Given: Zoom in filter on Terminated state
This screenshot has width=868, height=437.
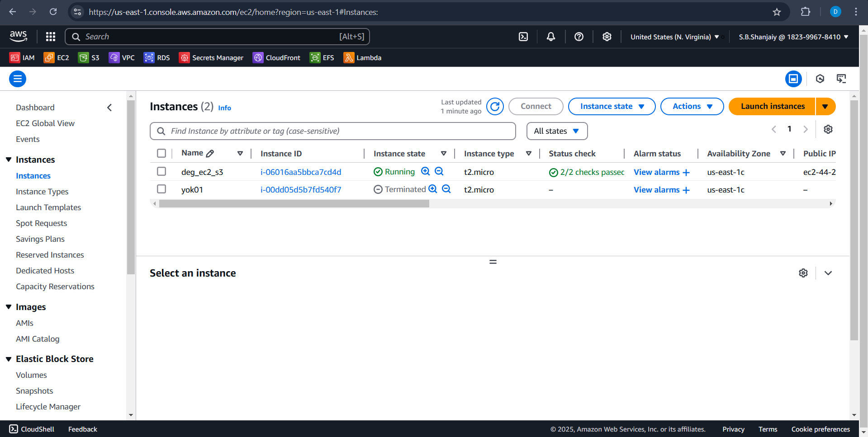Looking at the screenshot, I should (433, 189).
